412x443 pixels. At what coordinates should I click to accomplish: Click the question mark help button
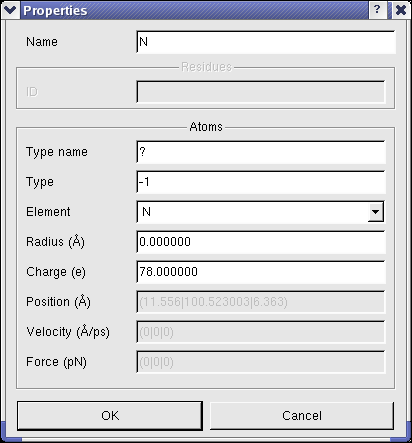pyautogui.click(x=377, y=10)
